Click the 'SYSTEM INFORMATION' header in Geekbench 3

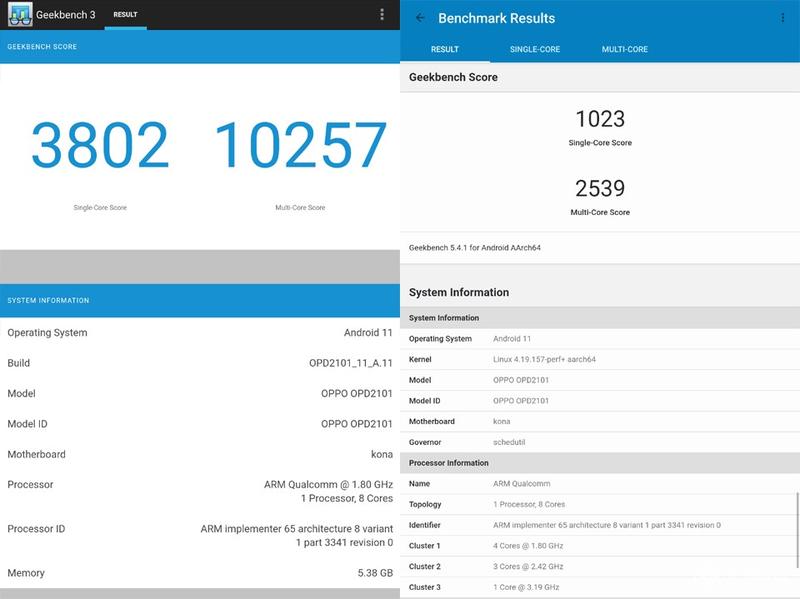tap(48, 301)
